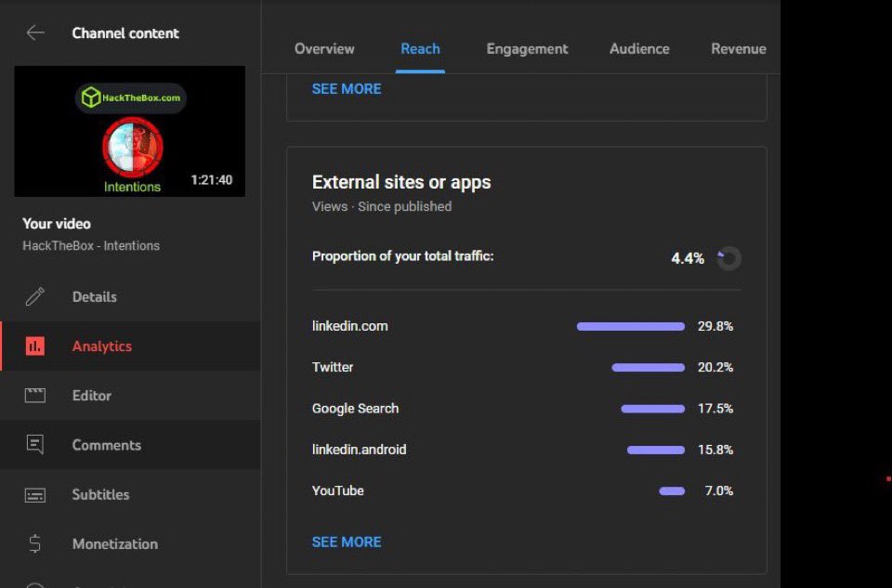The width and height of the screenshot is (892, 588).
Task: Select the Google Search source label
Action: click(x=355, y=409)
